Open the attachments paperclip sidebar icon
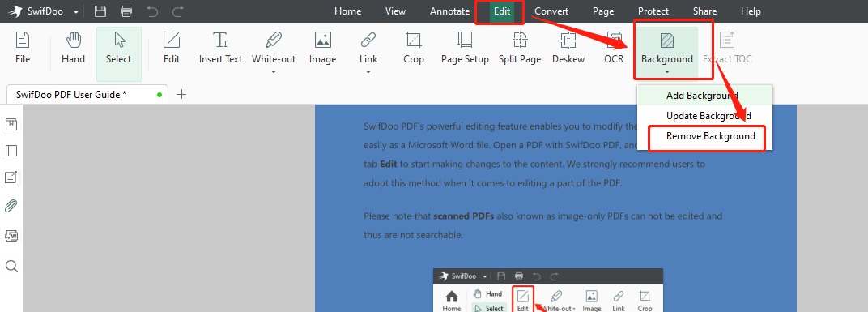The height and width of the screenshot is (312, 868). tap(11, 207)
